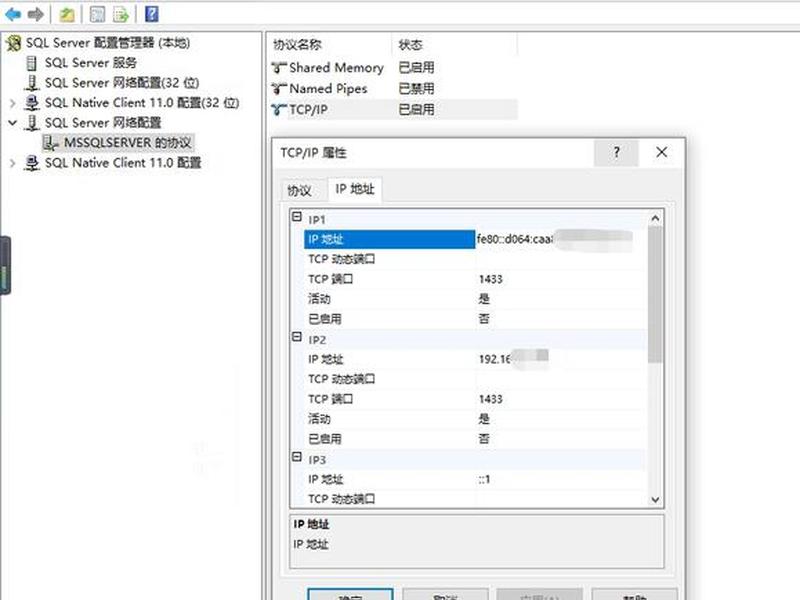800x600 pixels.
Task: Select TCP 动态端口 row under IP2
Action: [474, 379]
